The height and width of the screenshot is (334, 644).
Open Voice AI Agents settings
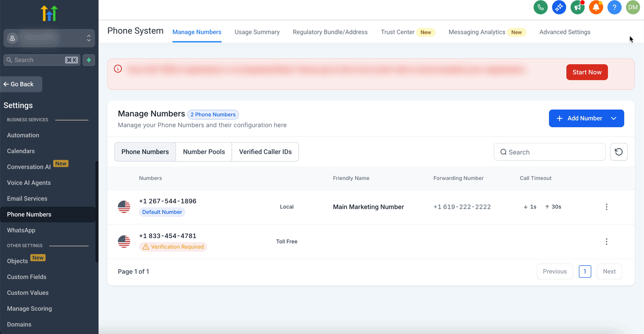29,183
